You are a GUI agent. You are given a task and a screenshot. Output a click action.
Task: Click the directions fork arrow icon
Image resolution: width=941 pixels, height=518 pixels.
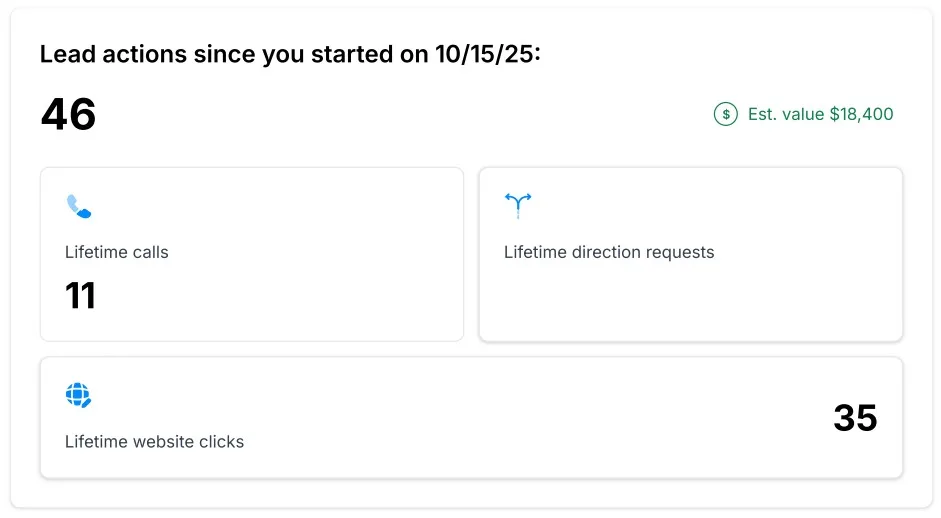[518, 205]
